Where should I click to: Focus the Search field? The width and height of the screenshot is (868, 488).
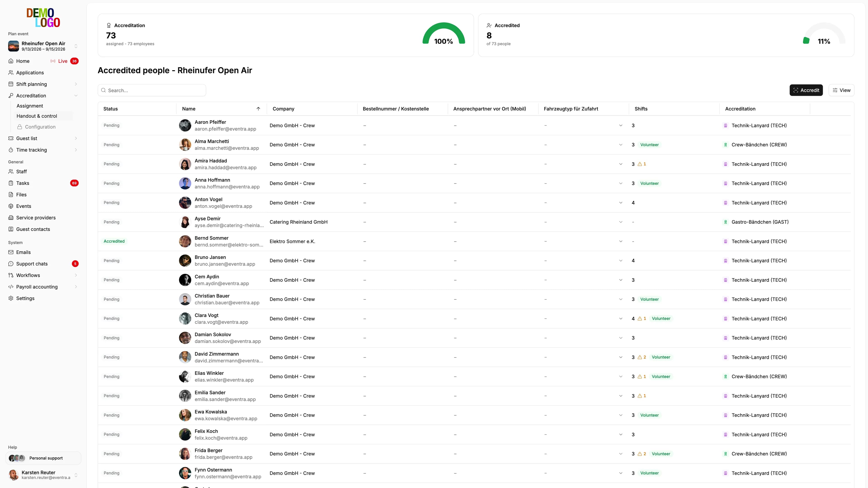coord(152,90)
